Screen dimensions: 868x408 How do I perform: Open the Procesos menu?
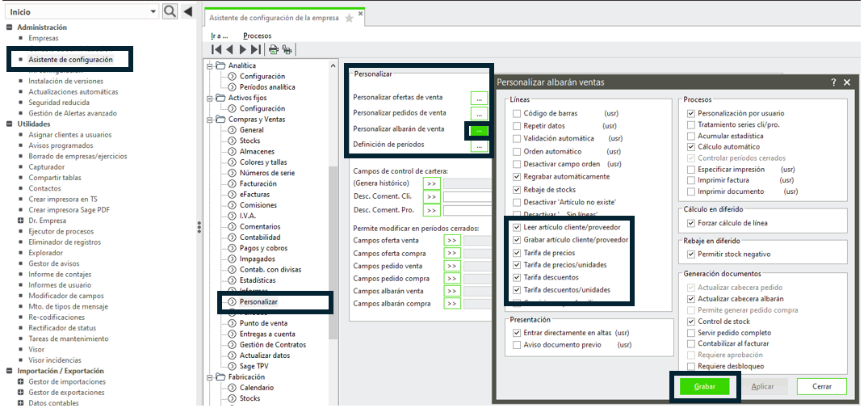258,36
